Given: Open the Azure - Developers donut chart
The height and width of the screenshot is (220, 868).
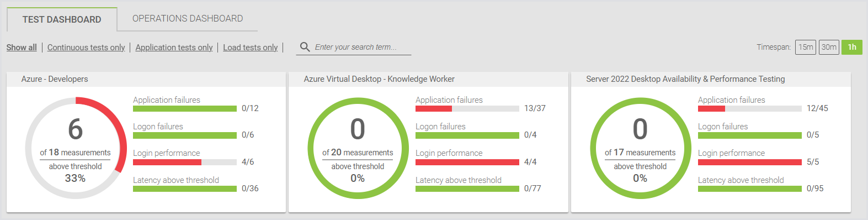Looking at the screenshot, I should tap(76, 148).
